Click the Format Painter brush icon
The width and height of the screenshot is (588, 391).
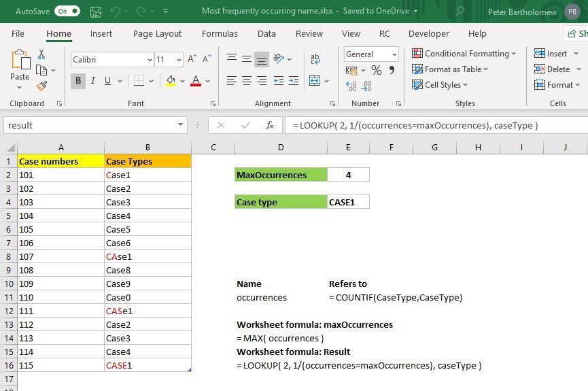click(x=41, y=86)
